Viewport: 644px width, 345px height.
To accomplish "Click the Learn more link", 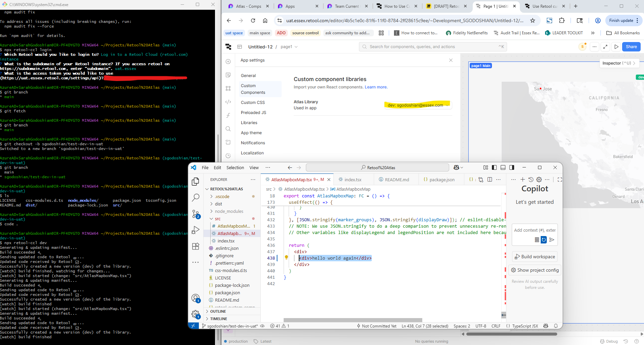I will tap(376, 87).
